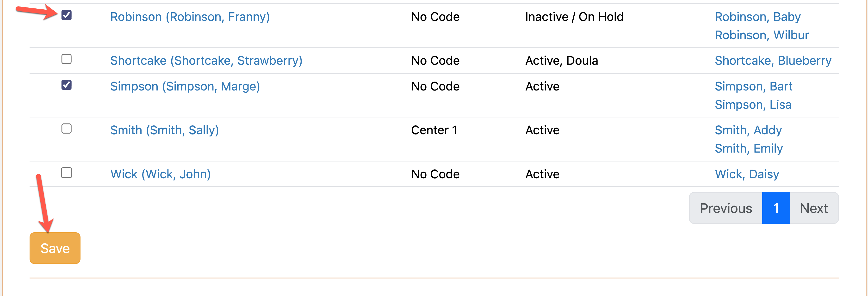868x296 pixels.
Task: View child Shortcake, Blueberry
Action: 773,61
